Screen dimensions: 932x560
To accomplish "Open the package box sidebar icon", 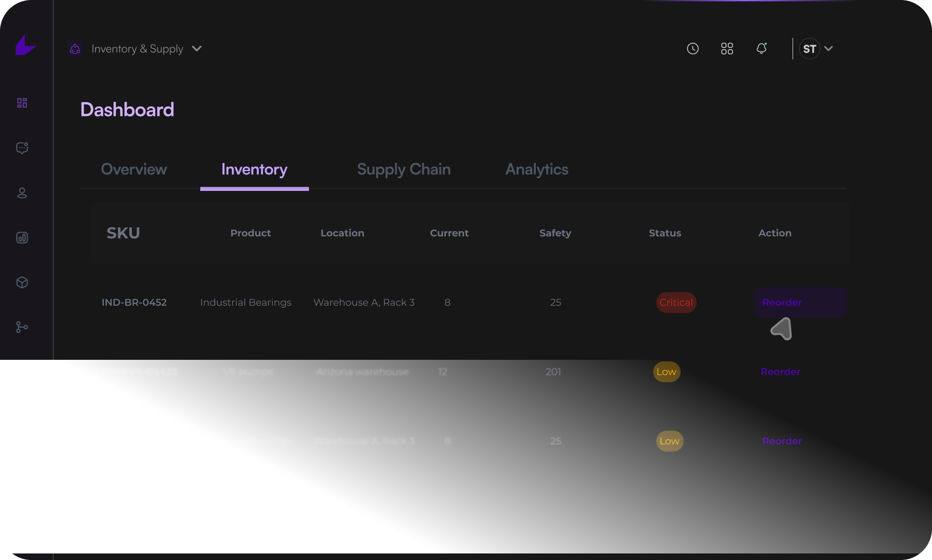I will pos(22,283).
